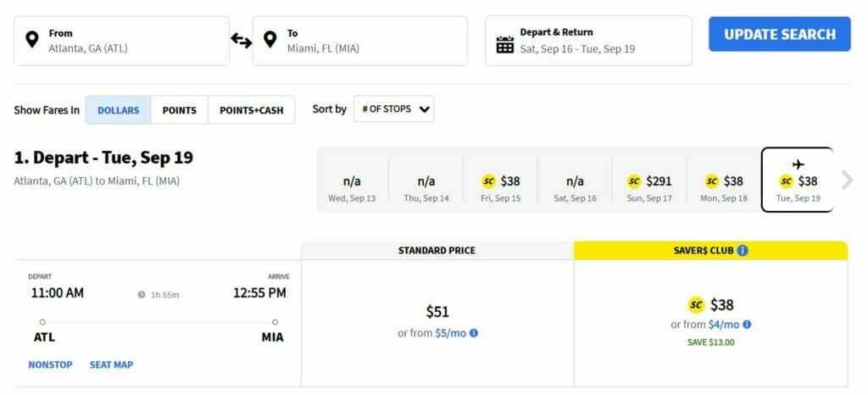Screen dimensions: 868x395
Task: Switch fare display to POINTS
Action: (180, 110)
